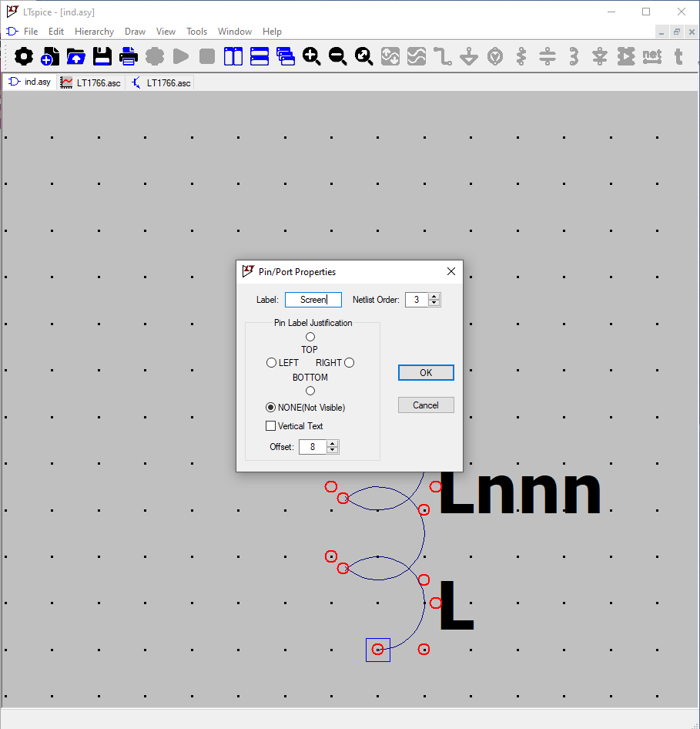Click the Tile Windows Vertically icon
700x729 pixels.
233,56
